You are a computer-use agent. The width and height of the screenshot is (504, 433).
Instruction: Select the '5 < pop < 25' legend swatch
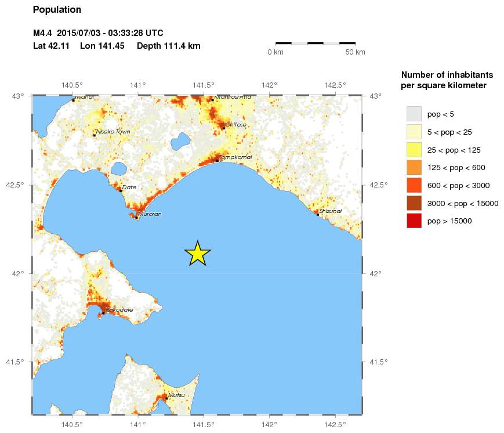[414, 132]
